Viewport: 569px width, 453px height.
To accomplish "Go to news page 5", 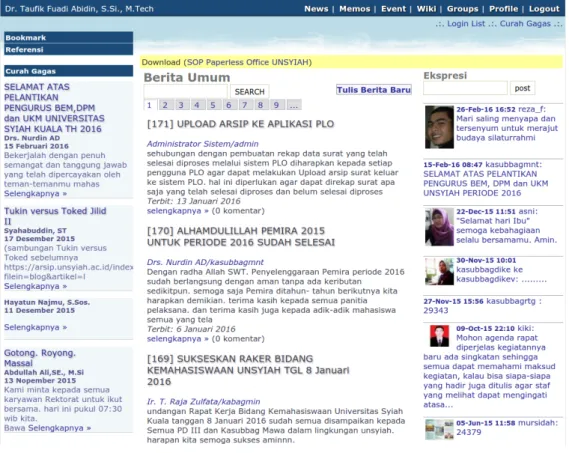I will [x=213, y=105].
